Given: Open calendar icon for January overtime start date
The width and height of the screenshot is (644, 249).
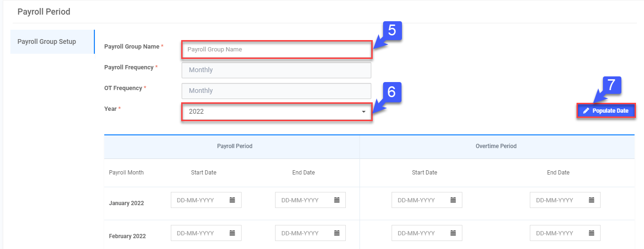Looking at the screenshot, I should coord(453,200).
